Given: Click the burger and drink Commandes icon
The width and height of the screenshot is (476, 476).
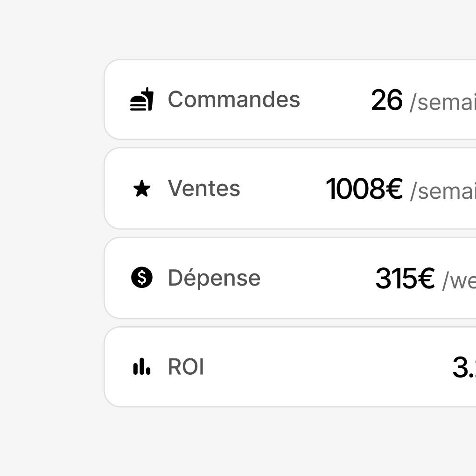Looking at the screenshot, I should (x=141, y=99).
